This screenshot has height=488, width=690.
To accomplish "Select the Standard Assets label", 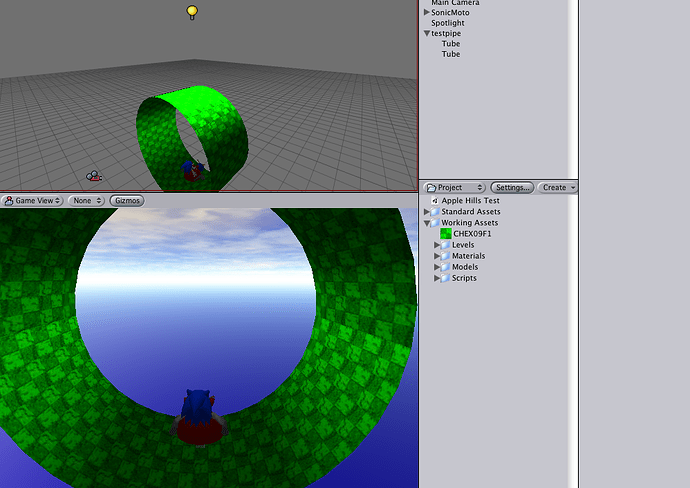I will pyautogui.click(x=470, y=212).
